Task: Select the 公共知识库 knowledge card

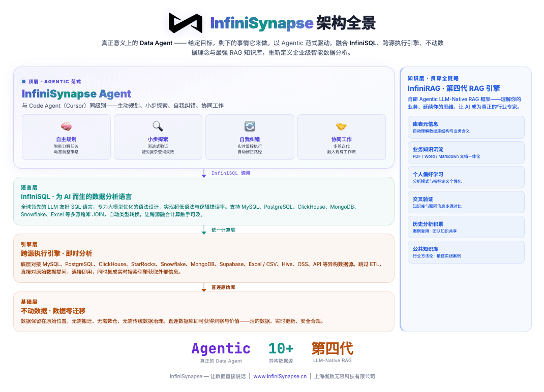Action: point(466,252)
